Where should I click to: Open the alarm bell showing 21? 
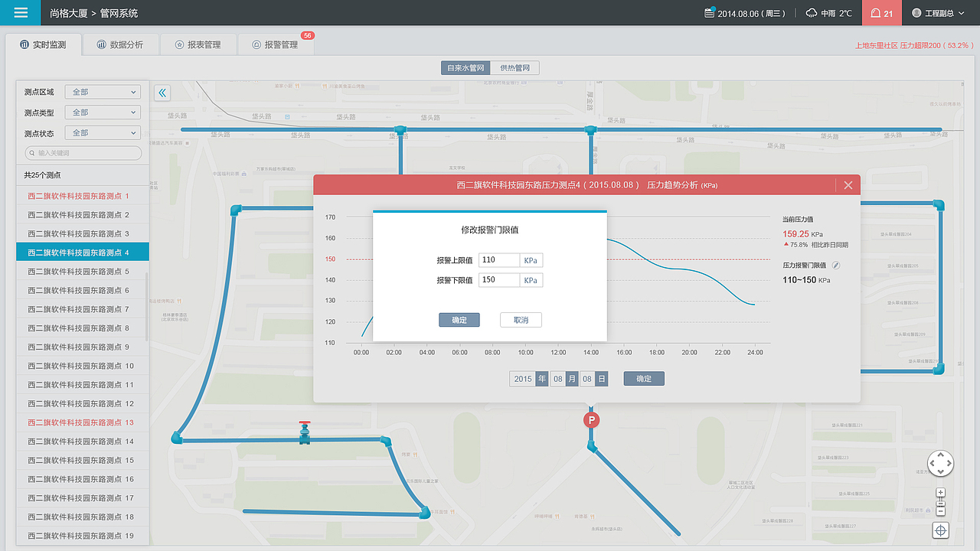tap(881, 13)
